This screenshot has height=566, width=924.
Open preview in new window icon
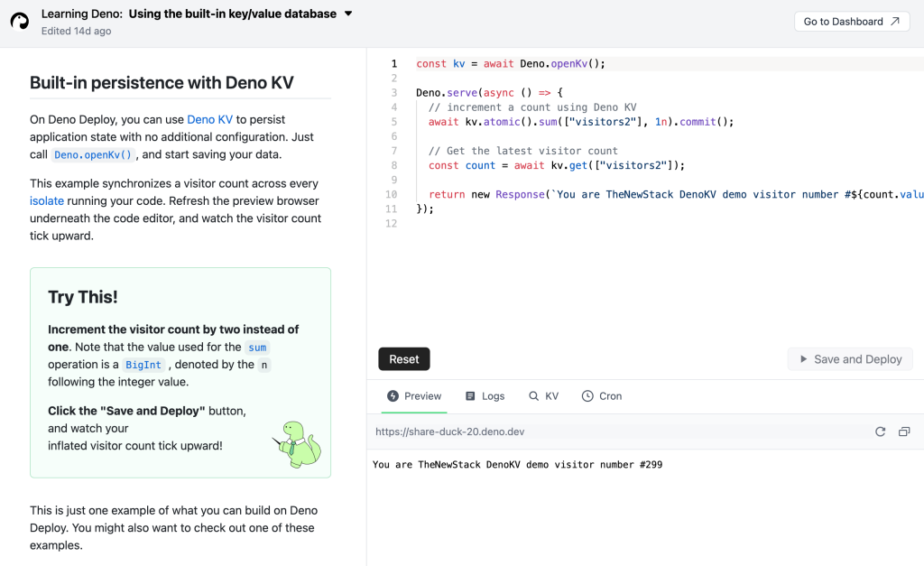point(904,431)
